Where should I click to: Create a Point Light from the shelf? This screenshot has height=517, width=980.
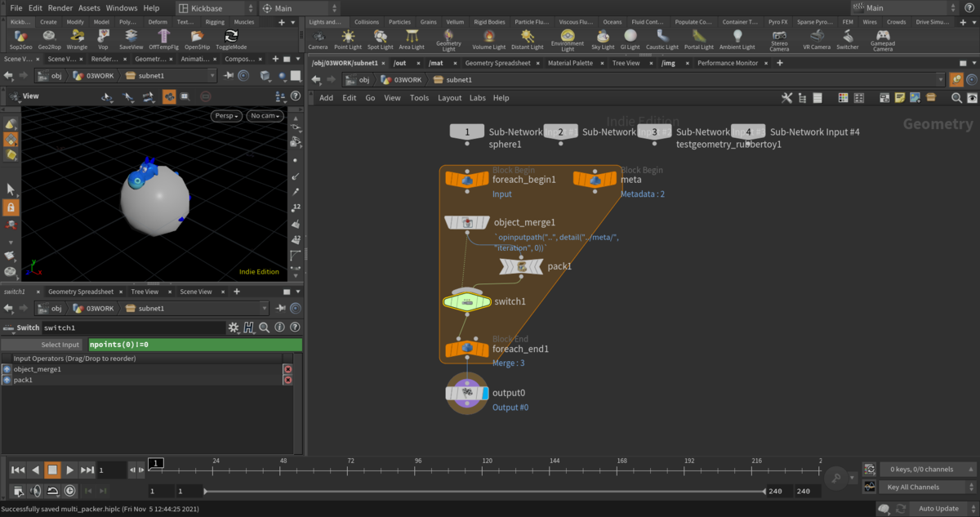348,39
